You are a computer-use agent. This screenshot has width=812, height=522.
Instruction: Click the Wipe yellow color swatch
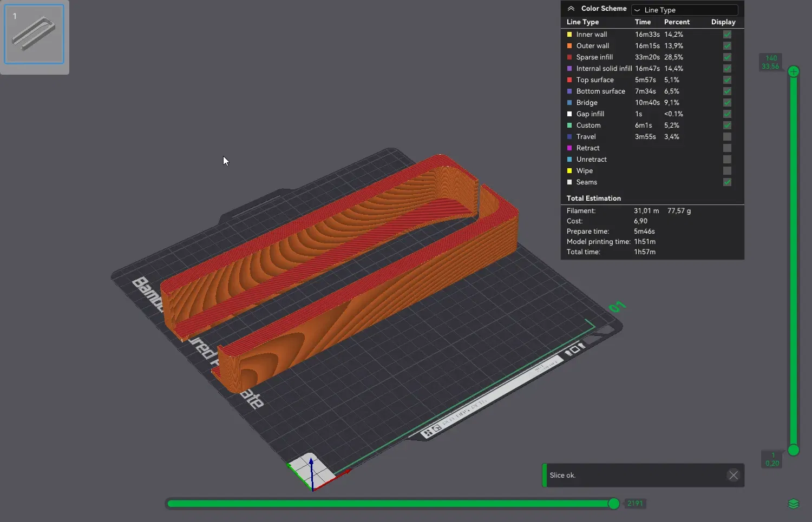pos(569,170)
